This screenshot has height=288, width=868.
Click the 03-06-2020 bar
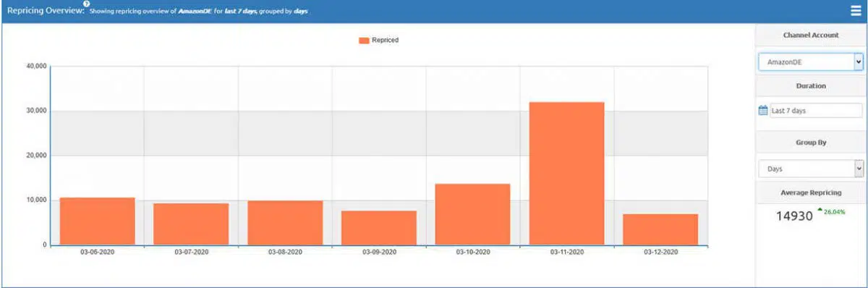click(x=97, y=221)
